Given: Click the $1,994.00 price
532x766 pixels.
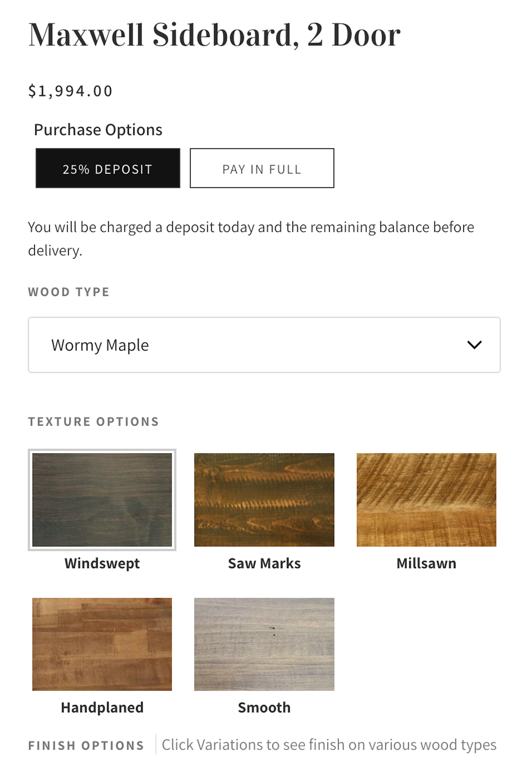Looking at the screenshot, I should (x=70, y=91).
